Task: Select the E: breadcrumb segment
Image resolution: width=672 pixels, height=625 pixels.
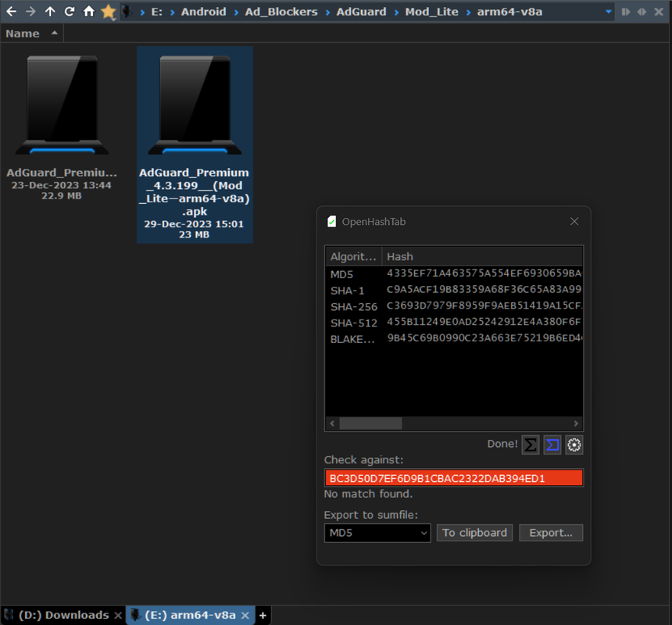Action: [156, 12]
